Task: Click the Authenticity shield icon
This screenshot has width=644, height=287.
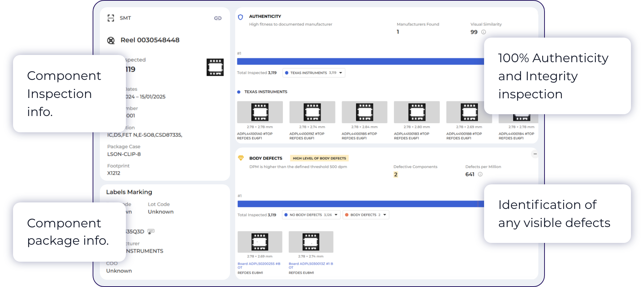Action: pyautogui.click(x=240, y=17)
